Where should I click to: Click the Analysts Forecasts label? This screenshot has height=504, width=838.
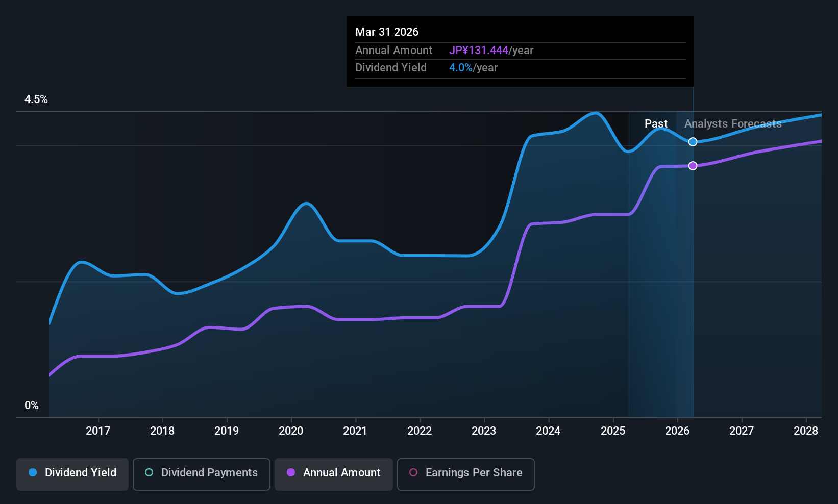tap(733, 124)
